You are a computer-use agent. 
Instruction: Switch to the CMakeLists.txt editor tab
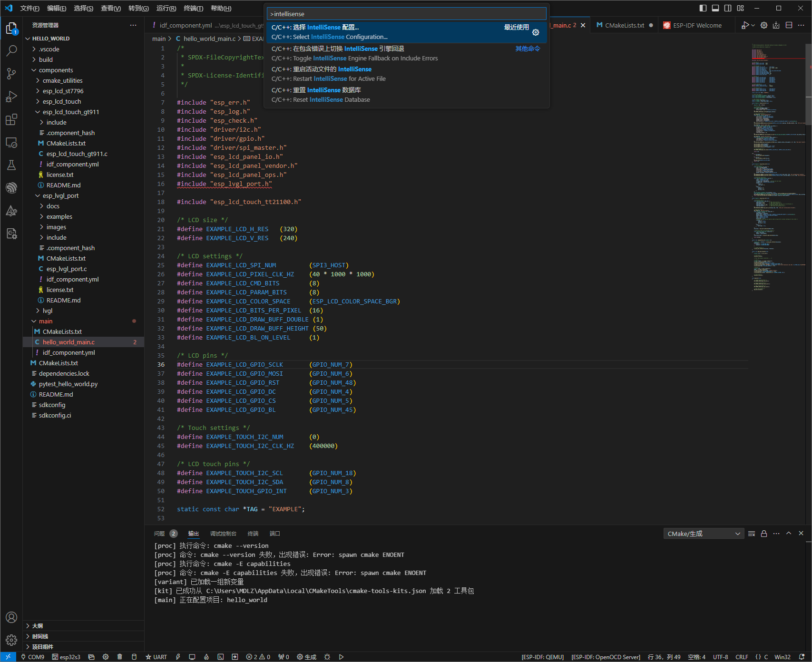(x=624, y=25)
